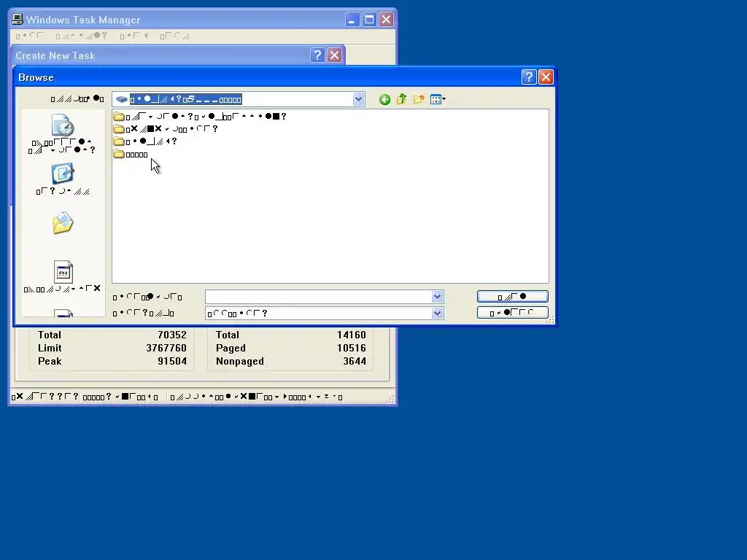Screen dimensions: 747x560
Task: Open the File menu in Task Manager
Action: [29, 36]
